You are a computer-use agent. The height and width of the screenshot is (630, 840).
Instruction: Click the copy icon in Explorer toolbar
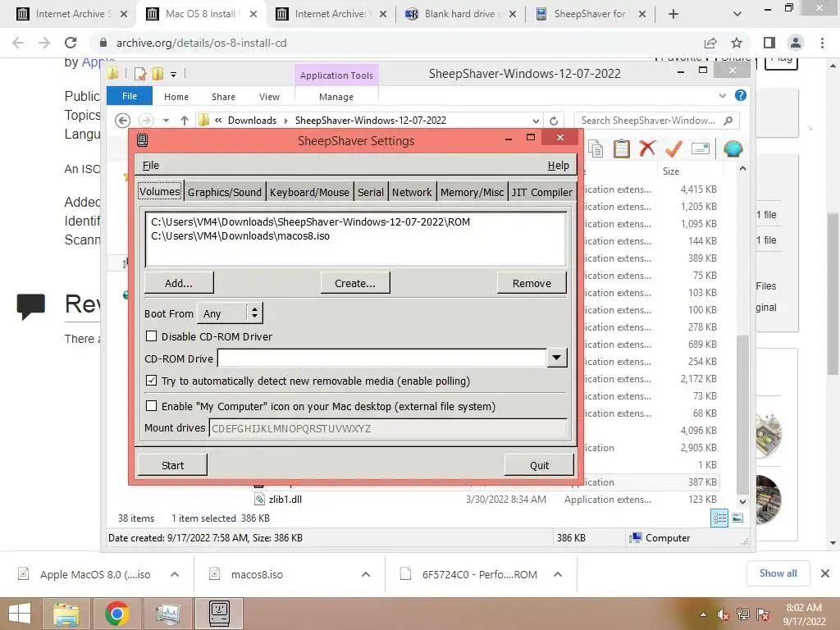(x=596, y=148)
